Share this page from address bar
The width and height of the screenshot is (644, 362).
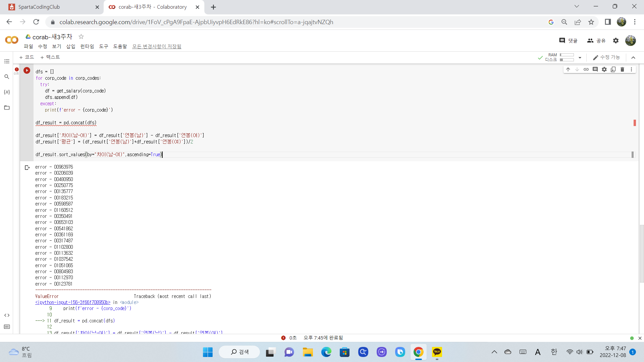click(578, 22)
